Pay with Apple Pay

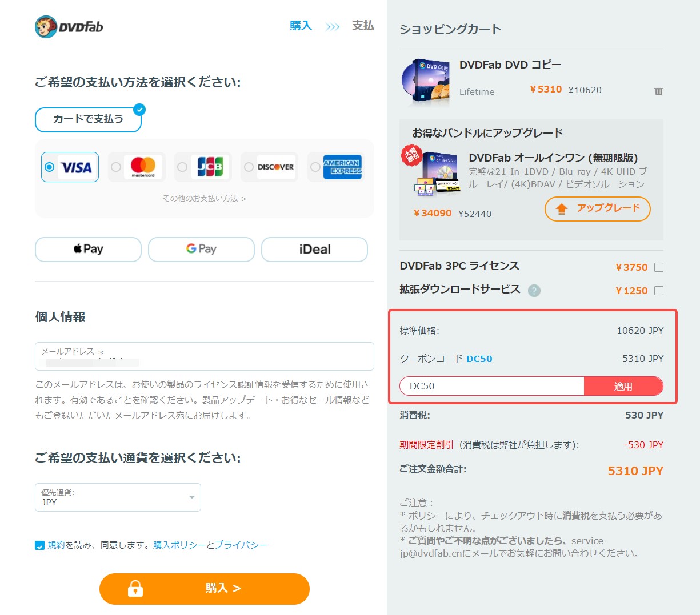(x=88, y=250)
